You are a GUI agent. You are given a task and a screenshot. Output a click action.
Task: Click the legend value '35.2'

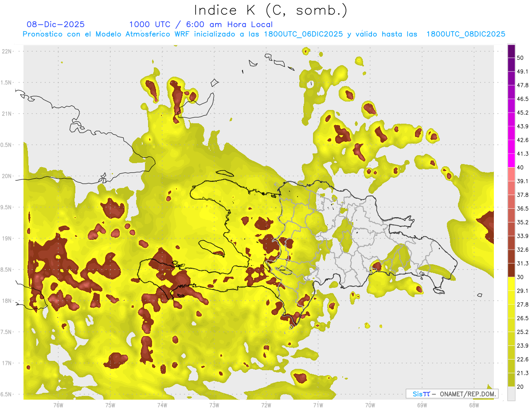(523, 222)
